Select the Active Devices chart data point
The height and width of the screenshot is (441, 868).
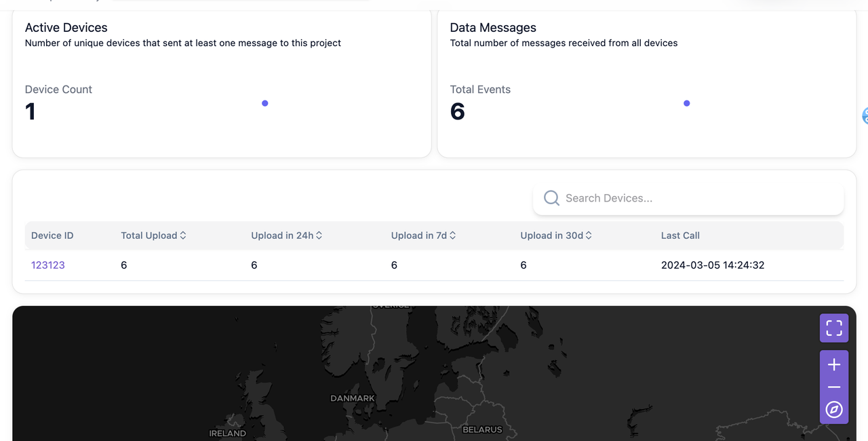pos(265,103)
